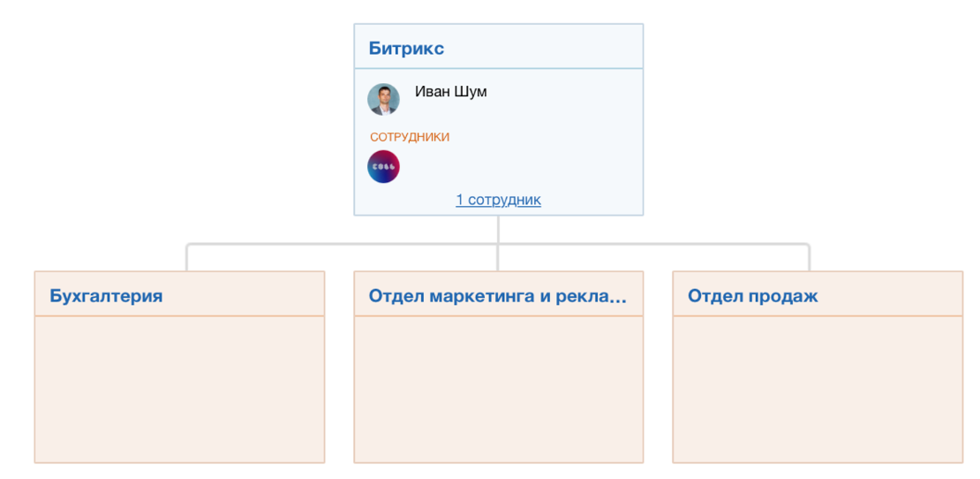Viewport: 980px width, 479px height.
Task: Open the Бухгалтерия department
Action: [x=106, y=296]
